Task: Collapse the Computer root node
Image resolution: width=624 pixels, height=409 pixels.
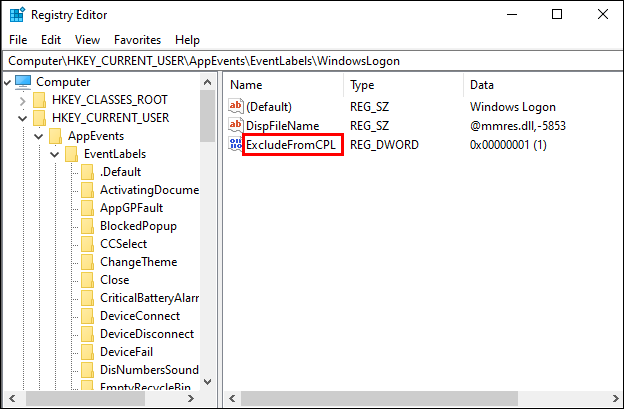Action: click(7, 82)
